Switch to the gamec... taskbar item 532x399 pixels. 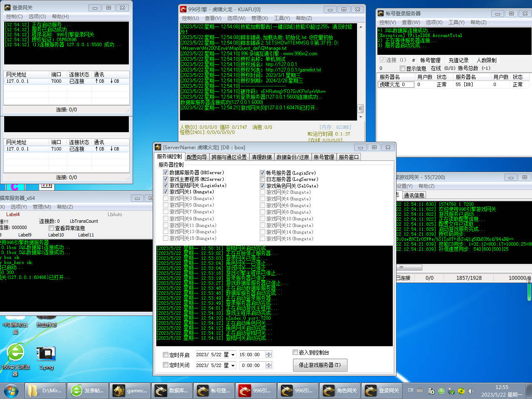(130, 391)
